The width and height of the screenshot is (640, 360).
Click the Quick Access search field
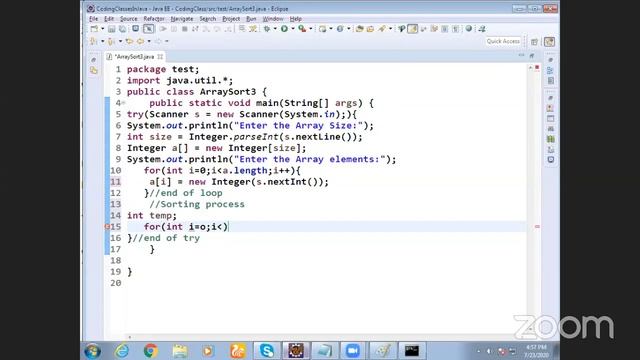pos(503,41)
